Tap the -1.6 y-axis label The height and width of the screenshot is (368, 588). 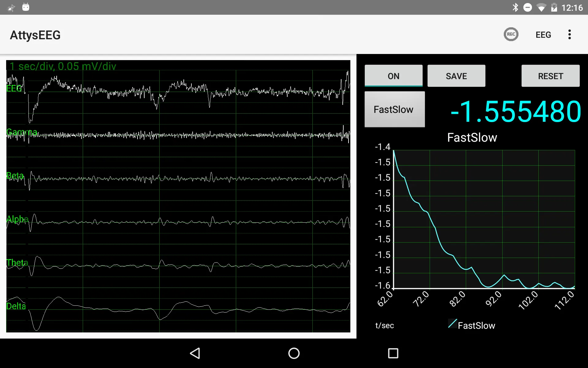pos(383,286)
